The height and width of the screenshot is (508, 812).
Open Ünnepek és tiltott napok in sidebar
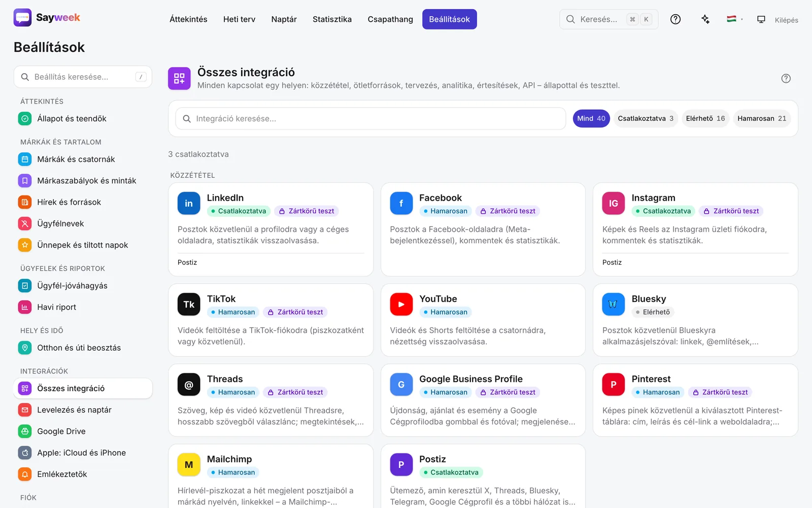[83, 245]
